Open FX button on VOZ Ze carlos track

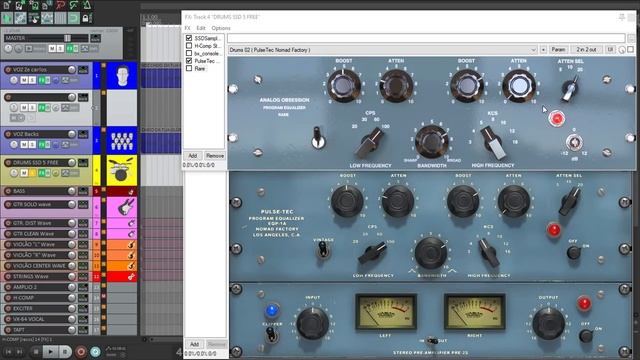pyautogui.click(x=42, y=80)
